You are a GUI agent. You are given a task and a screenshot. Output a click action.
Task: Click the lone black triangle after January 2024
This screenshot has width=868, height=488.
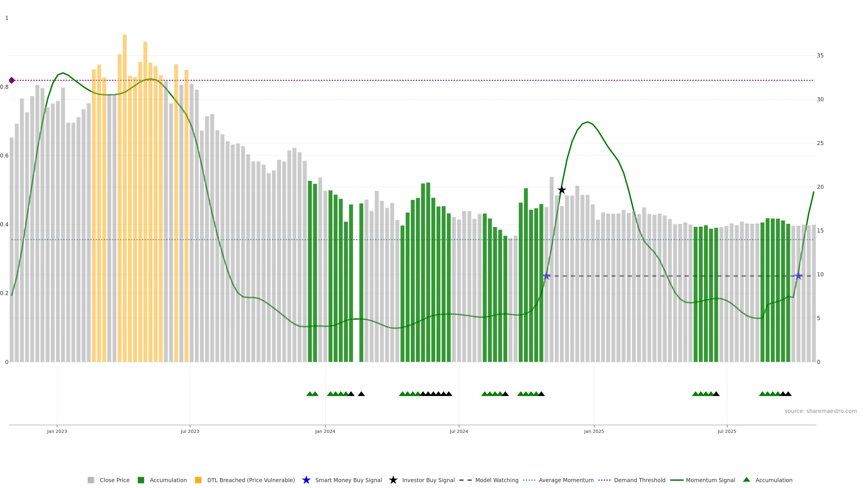361,394
